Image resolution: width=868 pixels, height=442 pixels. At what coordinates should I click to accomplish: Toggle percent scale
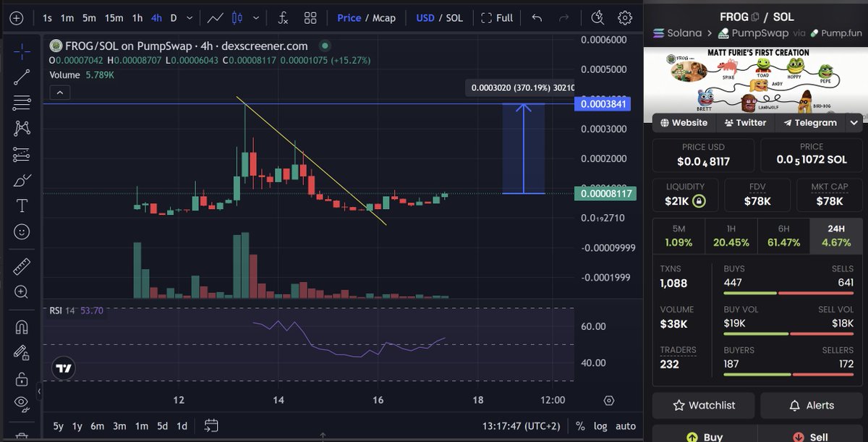click(x=580, y=426)
